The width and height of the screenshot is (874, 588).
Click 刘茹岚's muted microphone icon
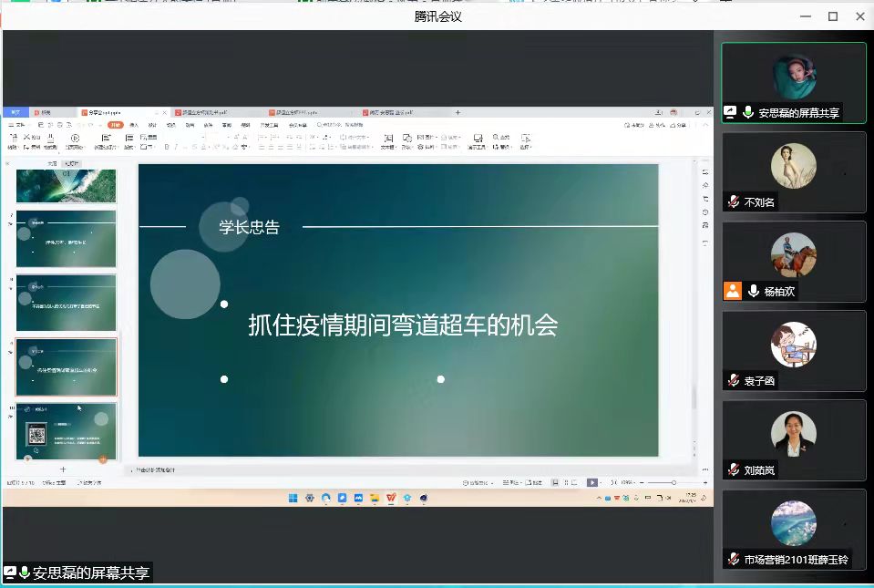[733, 469]
